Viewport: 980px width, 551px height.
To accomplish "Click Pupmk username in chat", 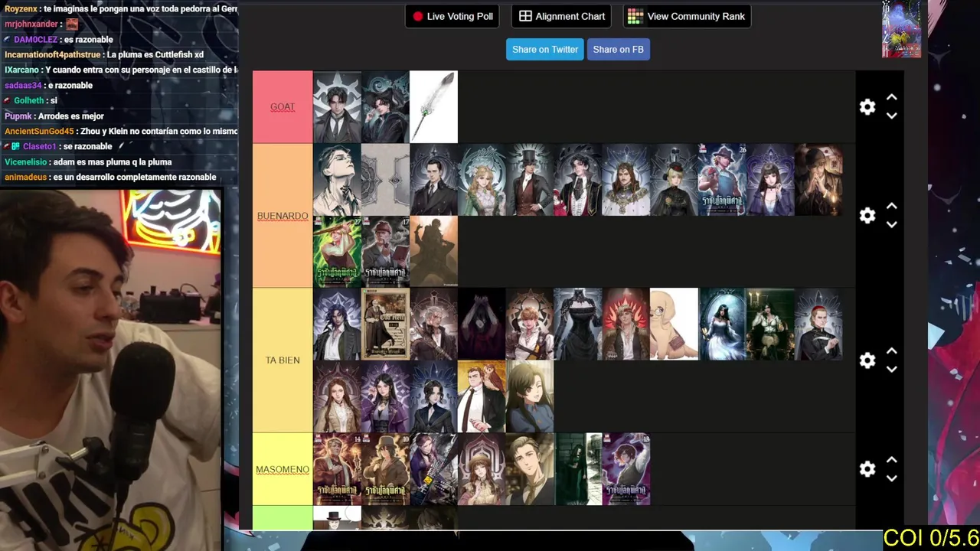I will (18, 116).
